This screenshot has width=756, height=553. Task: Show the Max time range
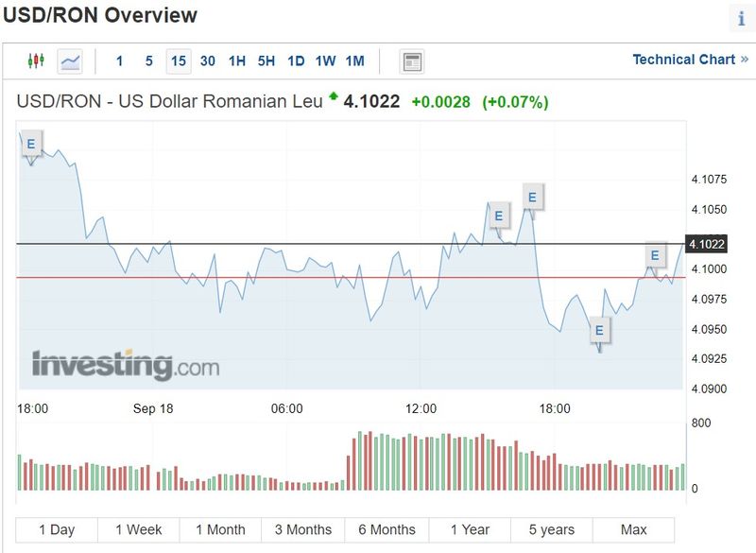[x=634, y=529]
